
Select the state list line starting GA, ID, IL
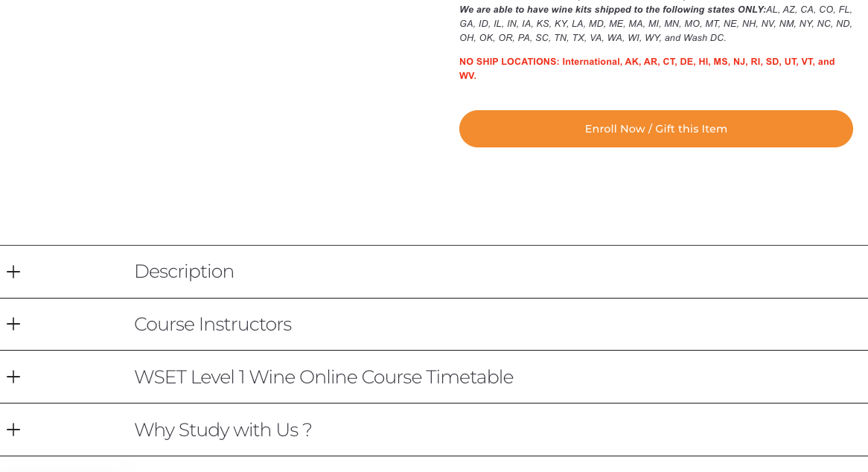655,24
